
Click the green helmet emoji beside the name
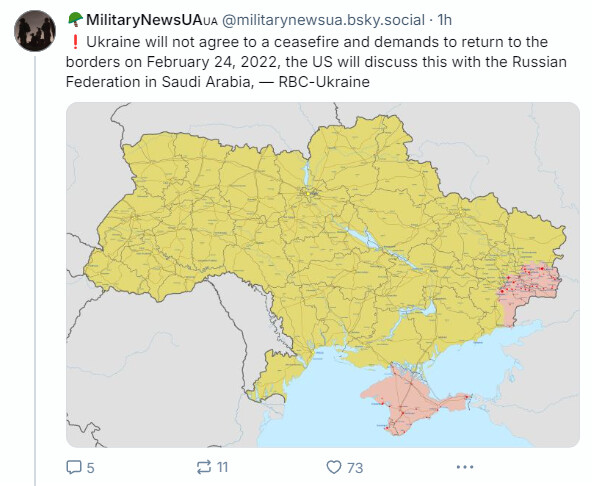coord(75,19)
